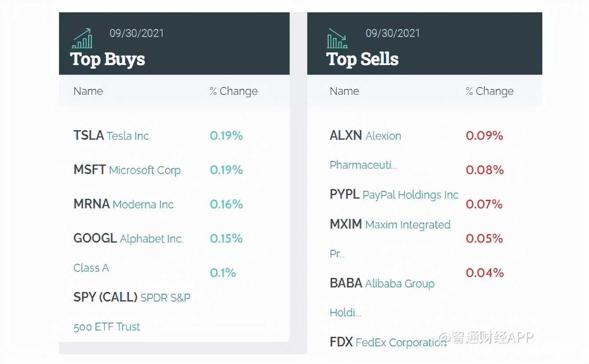Open MXIM Maxim Integrated link
Viewport: 589px width, 364px height.
pos(390,224)
